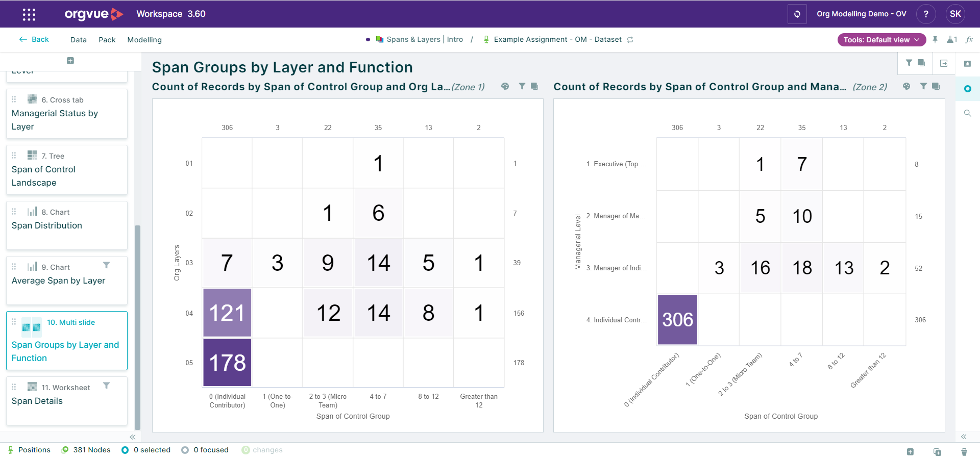Collapse the right sidebar panel
The image size is (980, 460).
click(x=964, y=437)
